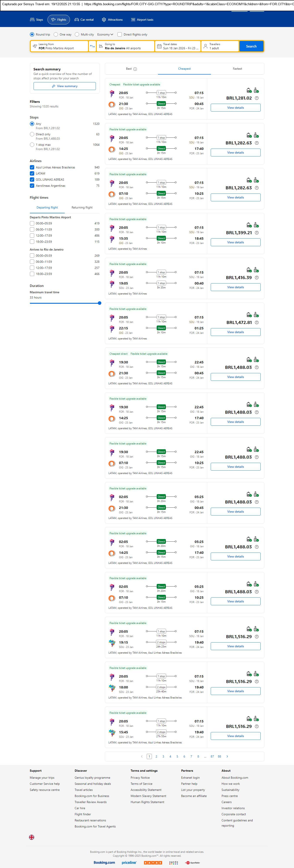Click the Maximum travel time slider handle
Viewport: 294px width, 868px height.
tap(99, 303)
